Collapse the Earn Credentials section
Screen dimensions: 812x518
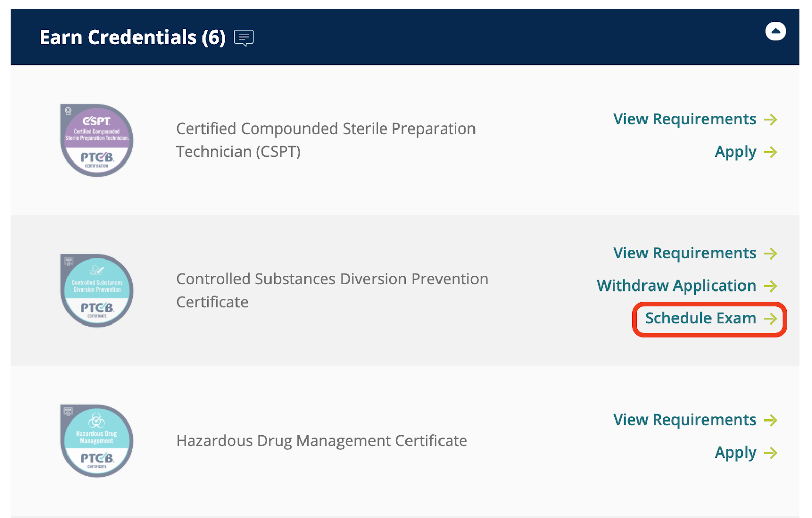point(775,31)
